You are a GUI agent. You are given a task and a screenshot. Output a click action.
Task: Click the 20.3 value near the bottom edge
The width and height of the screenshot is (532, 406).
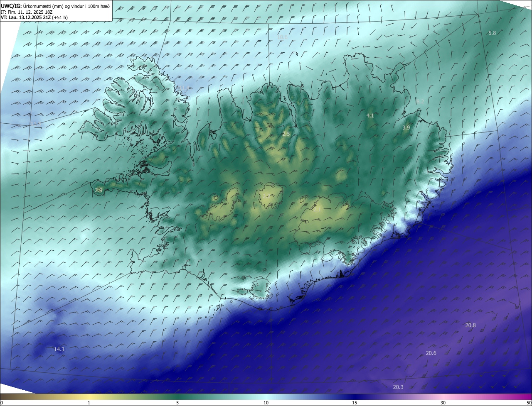click(398, 387)
